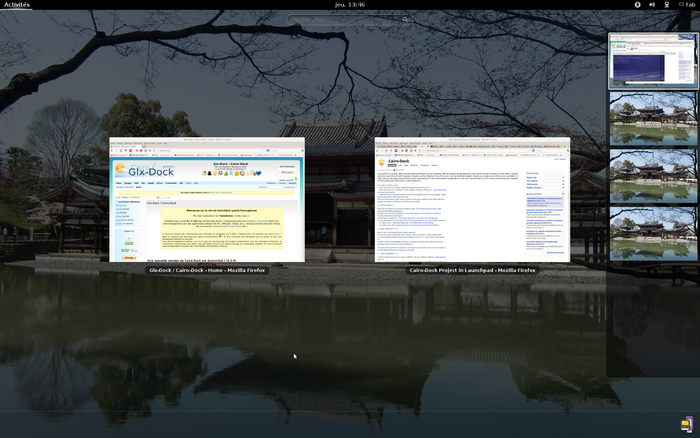Open the message tray notification icon
700x438 pixels.
686,423
